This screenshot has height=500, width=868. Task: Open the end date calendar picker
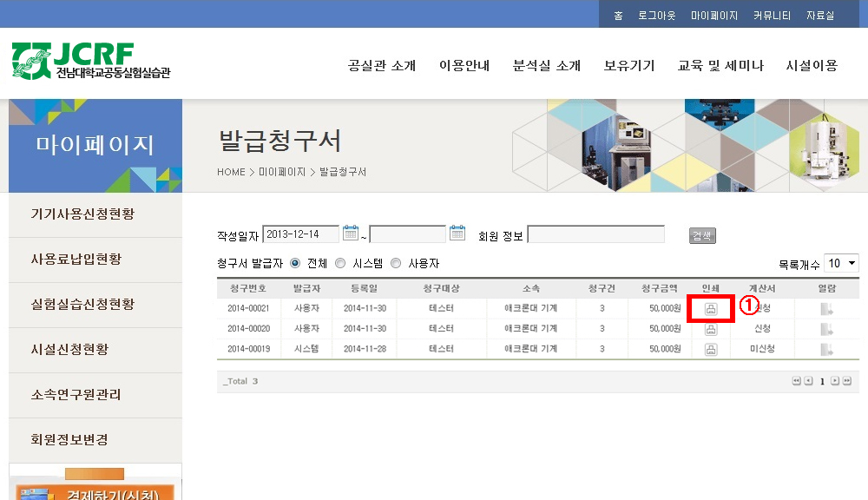tap(457, 233)
